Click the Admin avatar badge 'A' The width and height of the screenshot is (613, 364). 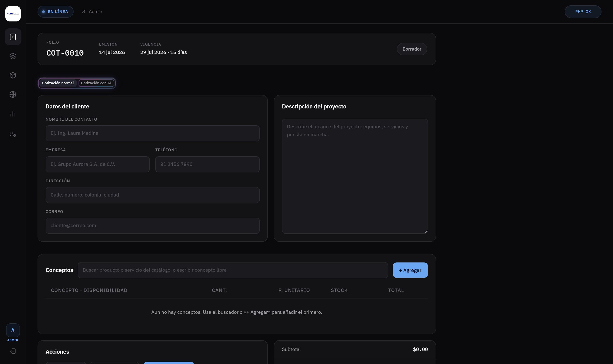(13, 330)
